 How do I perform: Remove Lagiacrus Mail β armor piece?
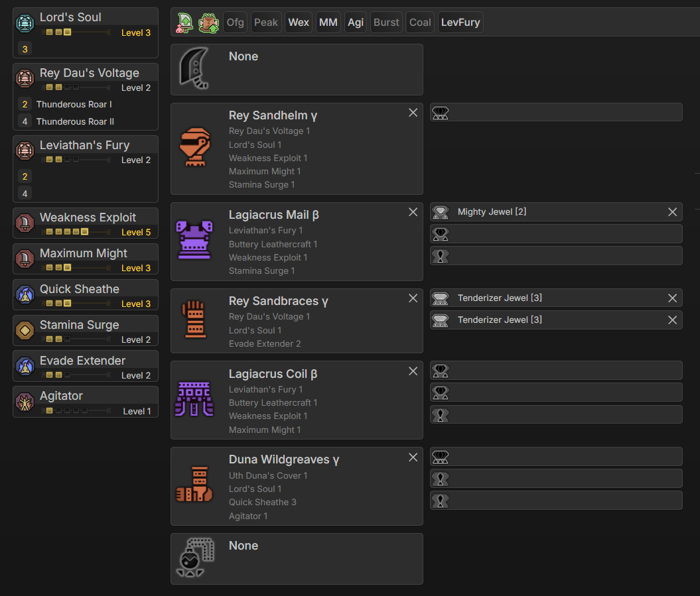[413, 212]
